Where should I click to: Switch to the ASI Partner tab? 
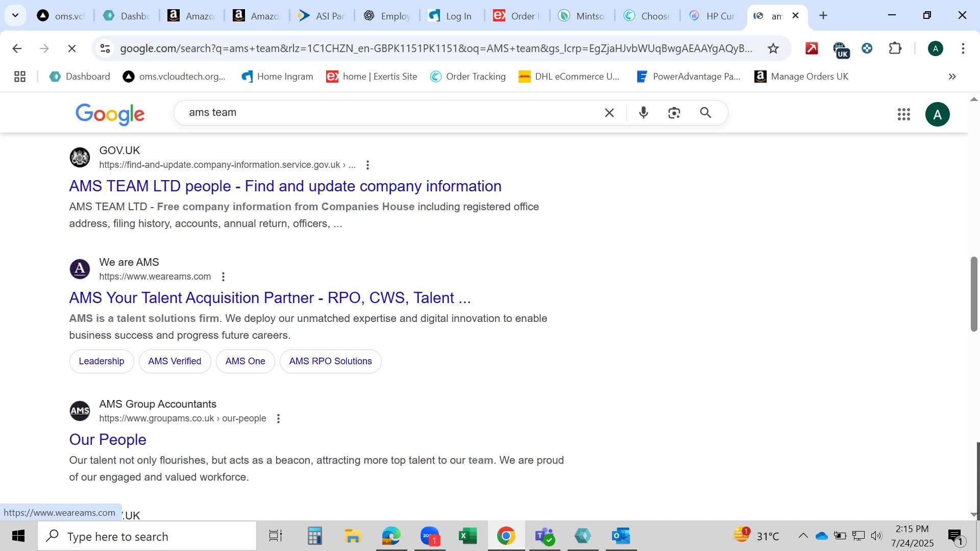(322, 16)
